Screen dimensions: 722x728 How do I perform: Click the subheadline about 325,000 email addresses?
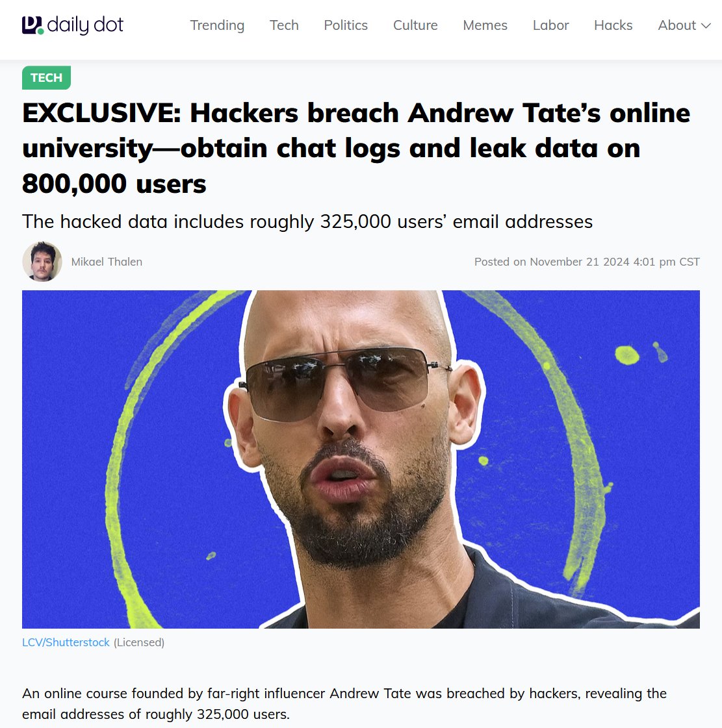tap(307, 222)
